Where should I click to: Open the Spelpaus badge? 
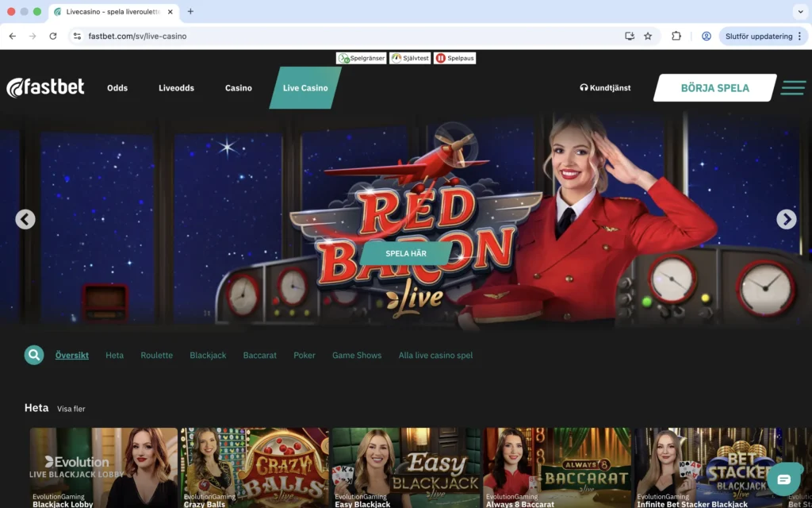tap(454, 57)
